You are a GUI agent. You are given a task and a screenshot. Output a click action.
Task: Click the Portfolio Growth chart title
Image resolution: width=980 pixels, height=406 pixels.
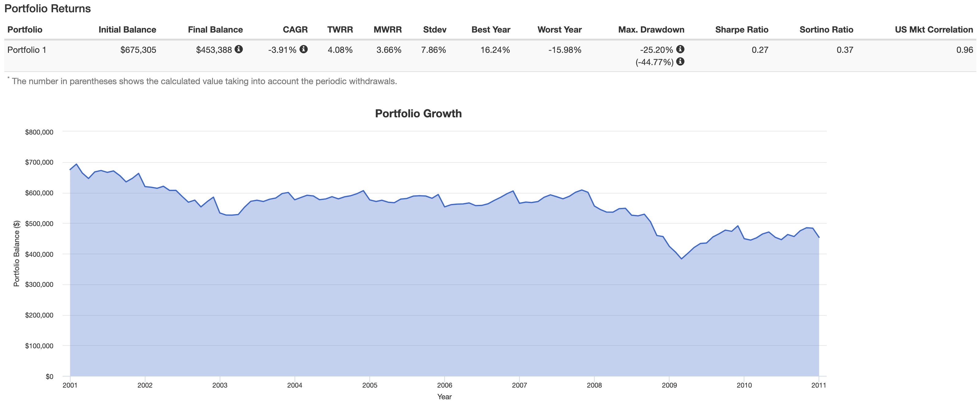(418, 114)
